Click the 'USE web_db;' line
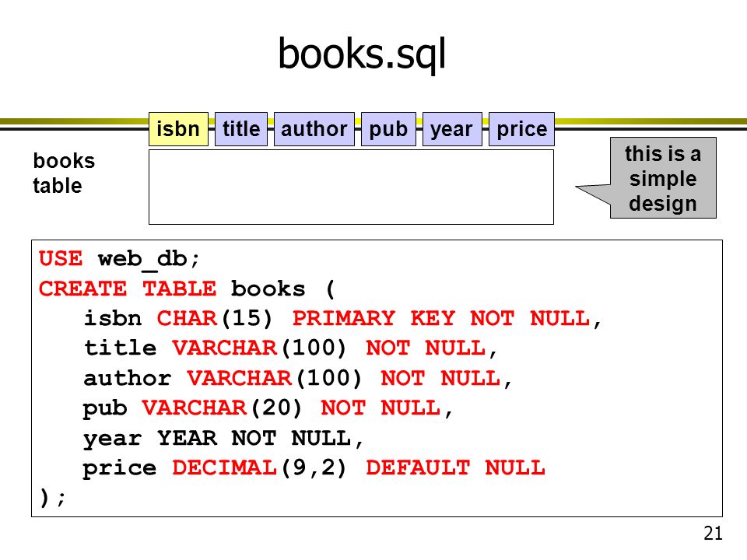 click(119, 260)
